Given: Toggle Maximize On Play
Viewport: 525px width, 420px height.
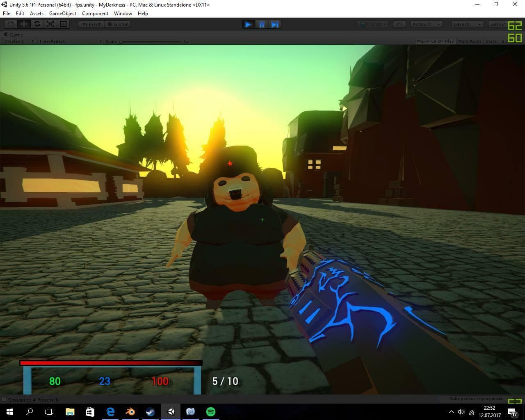Looking at the screenshot, I should [x=435, y=41].
